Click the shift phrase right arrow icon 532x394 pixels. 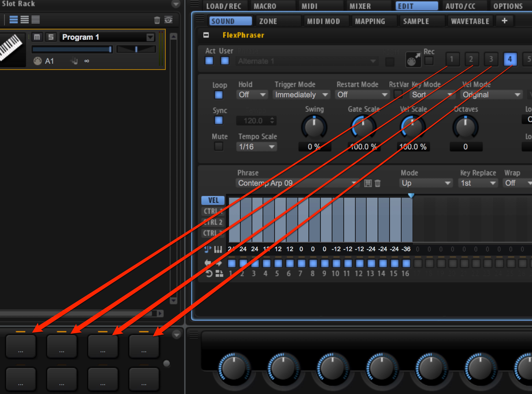point(219,263)
